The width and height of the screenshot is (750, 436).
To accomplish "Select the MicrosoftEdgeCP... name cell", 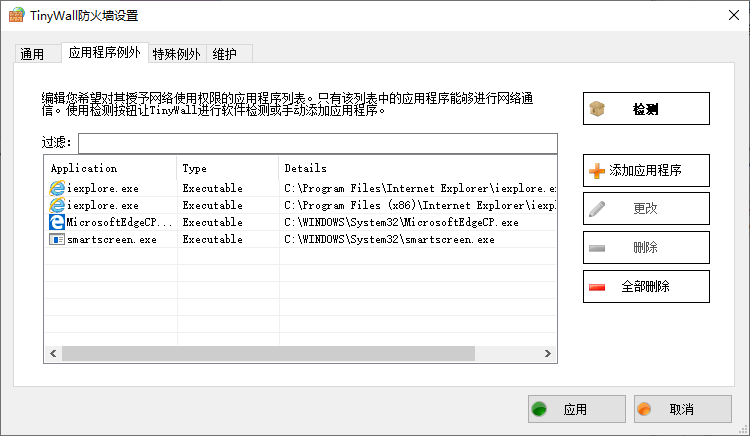I will pos(119,222).
